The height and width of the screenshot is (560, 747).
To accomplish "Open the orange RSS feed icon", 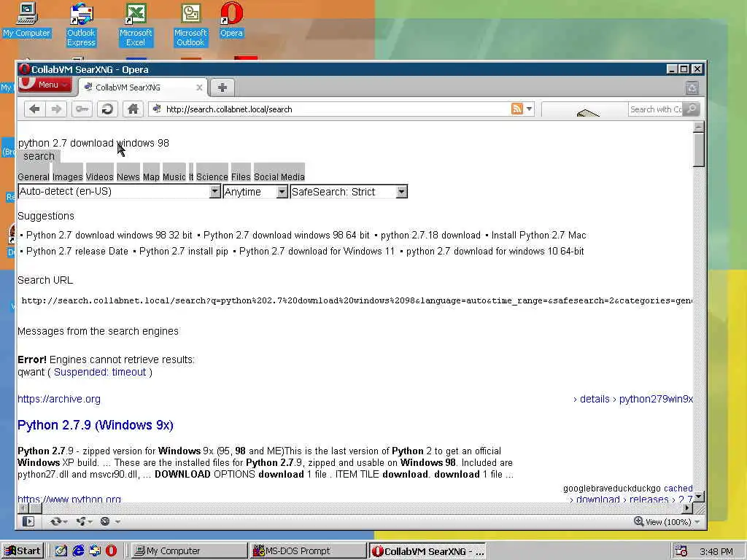I will 517,109.
